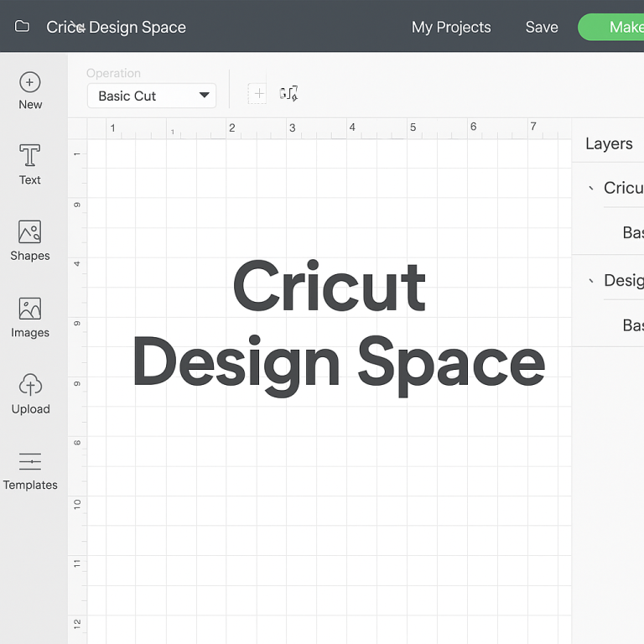Click the Layers panel heading
This screenshot has width=644, height=644.
pyautogui.click(x=609, y=143)
